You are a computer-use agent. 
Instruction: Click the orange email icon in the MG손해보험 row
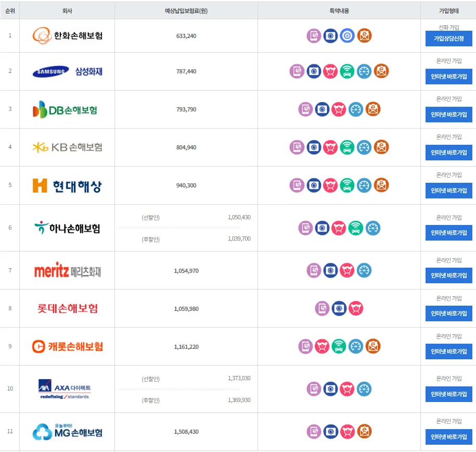(x=364, y=432)
